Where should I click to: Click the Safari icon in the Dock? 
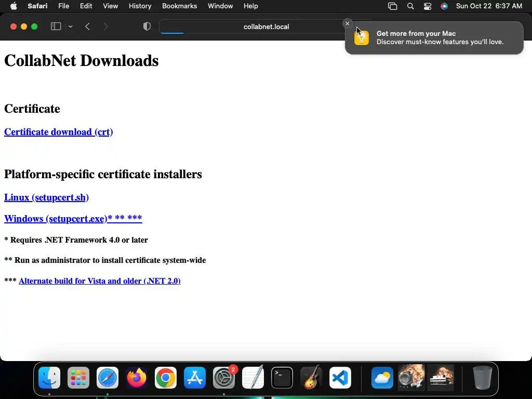108,378
